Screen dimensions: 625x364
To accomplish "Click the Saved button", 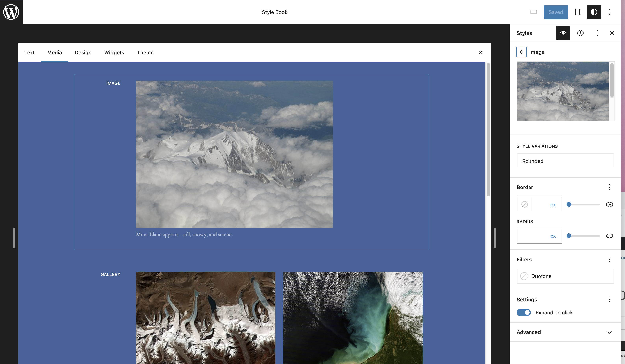I will click(x=555, y=12).
